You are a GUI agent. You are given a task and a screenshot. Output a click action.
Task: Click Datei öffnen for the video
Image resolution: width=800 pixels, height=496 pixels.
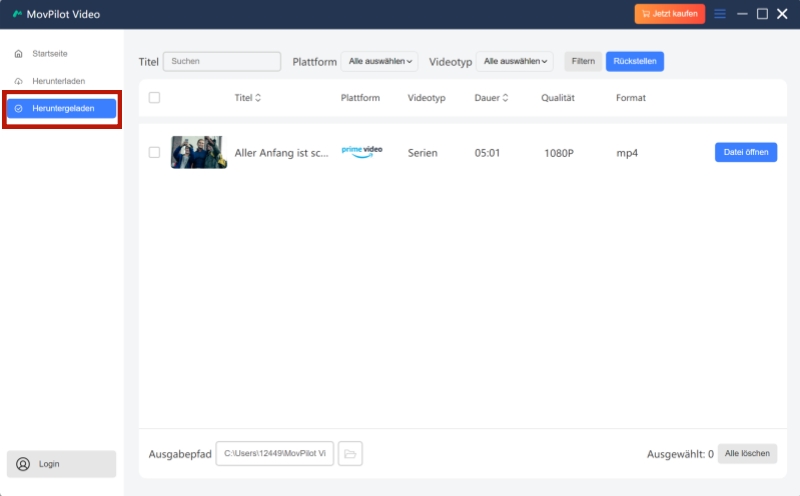point(746,152)
